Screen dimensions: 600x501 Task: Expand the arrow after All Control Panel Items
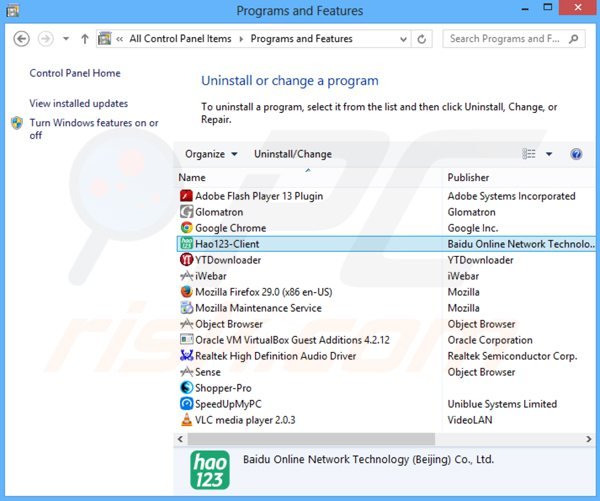click(241, 39)
